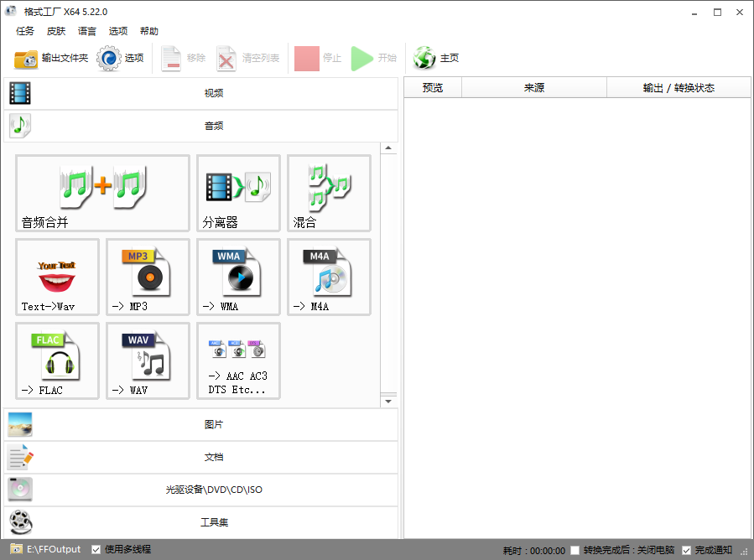Open the ->FLAC conversion tool

(x=57, y=360)
